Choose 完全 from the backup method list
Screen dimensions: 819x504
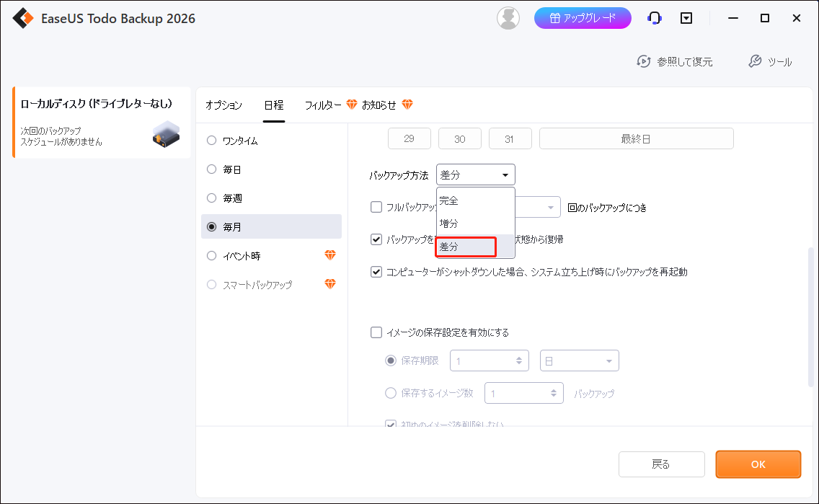pos(475,200)
